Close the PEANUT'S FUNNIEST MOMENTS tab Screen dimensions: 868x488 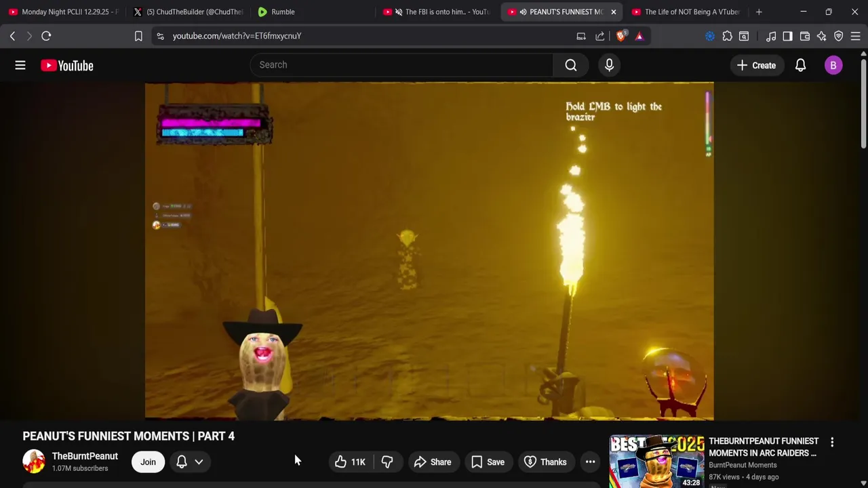(613, 12)
